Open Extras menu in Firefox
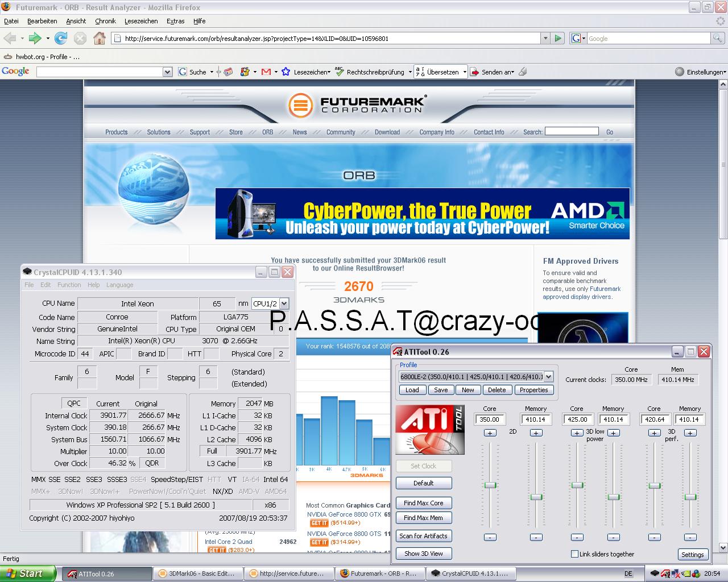Image resolution: width=728 pixels, height=582 pixels. click(x=175, y=21)
